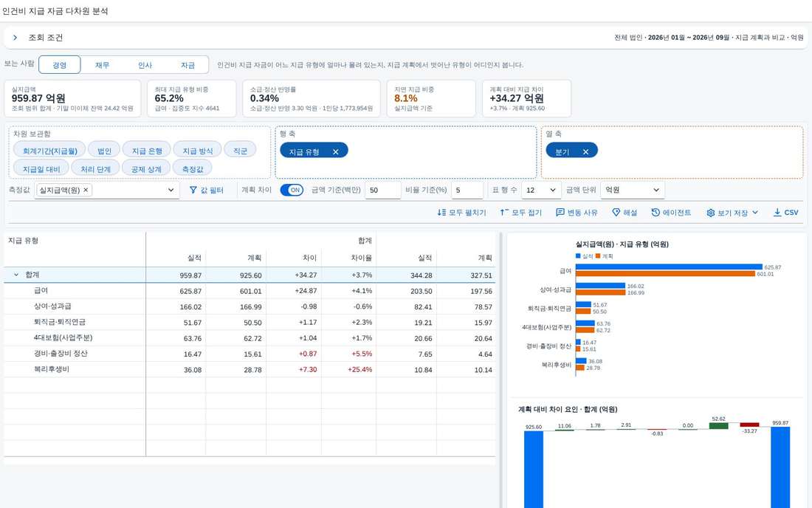Click the 급여 실적 bar 625.87
The image size is (812, 508).
pos(669,267)
